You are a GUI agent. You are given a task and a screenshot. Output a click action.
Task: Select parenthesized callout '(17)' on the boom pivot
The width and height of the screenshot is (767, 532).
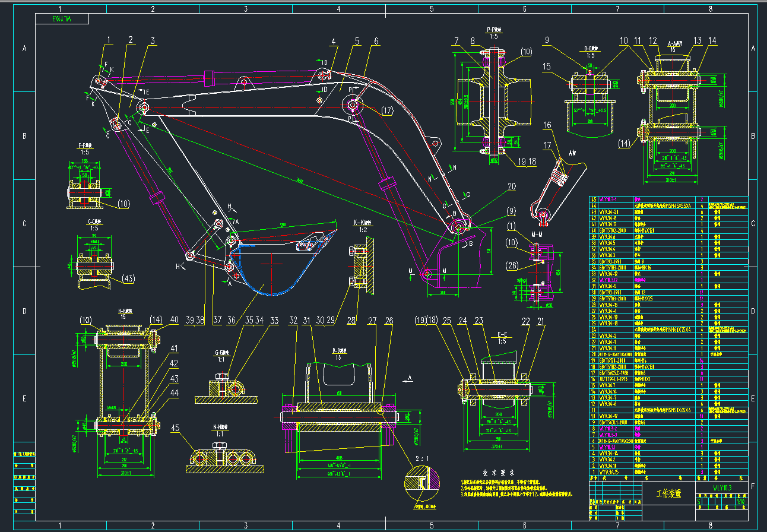point(387,110)
